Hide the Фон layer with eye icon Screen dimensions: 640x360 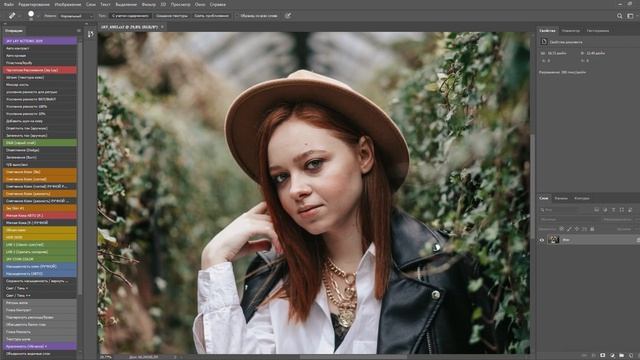(x=542, y=240)
